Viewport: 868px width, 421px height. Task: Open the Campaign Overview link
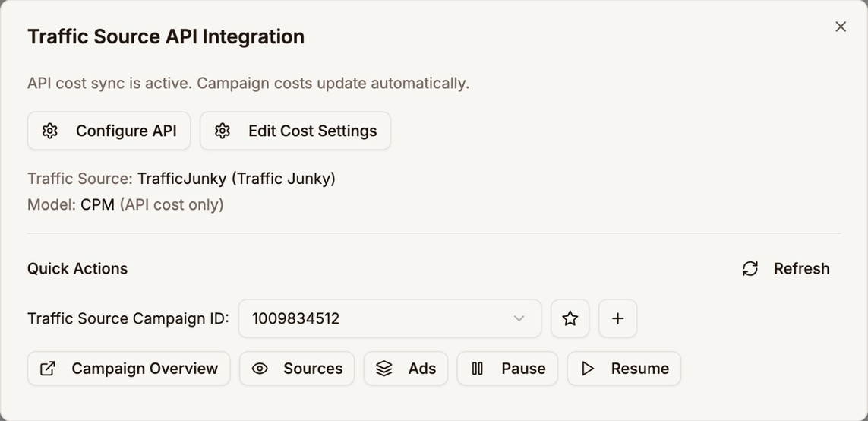pos(128,369)
